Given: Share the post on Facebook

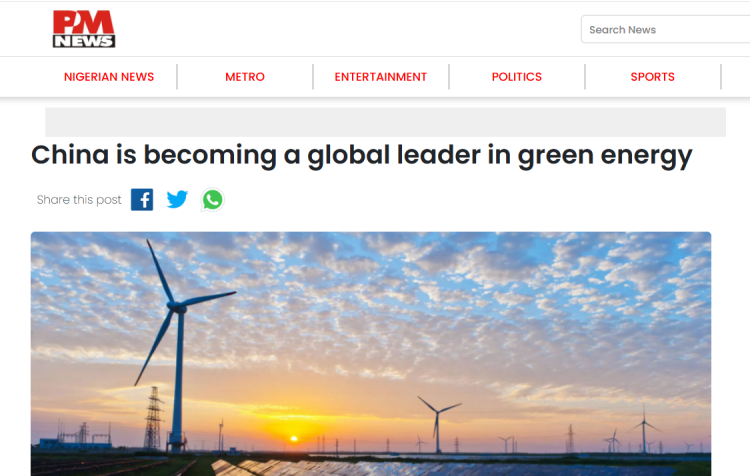Looking at the screenshot, I should 142,199.
